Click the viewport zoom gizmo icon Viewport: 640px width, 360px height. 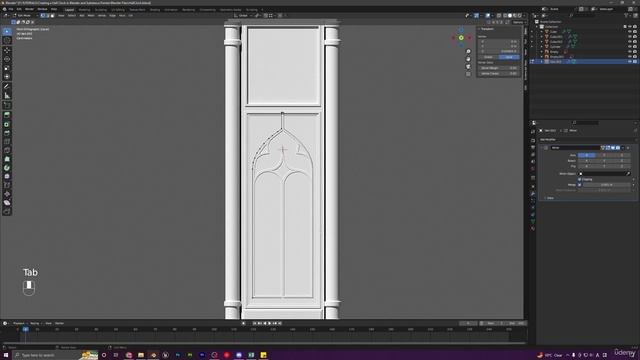(468, 51)
